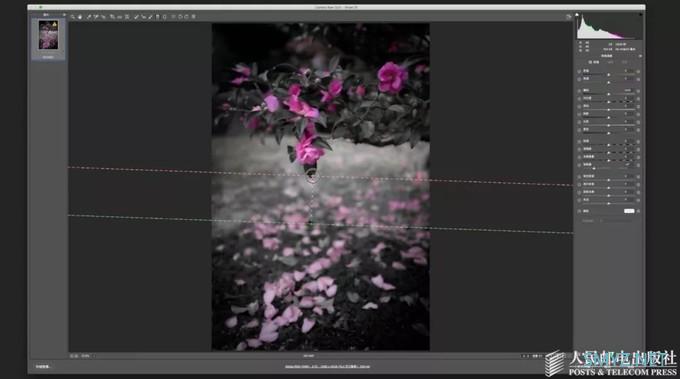Choose the Edit radio button
Image resolution: width=680 pixels, height=379 pixels.
point(610,62)
